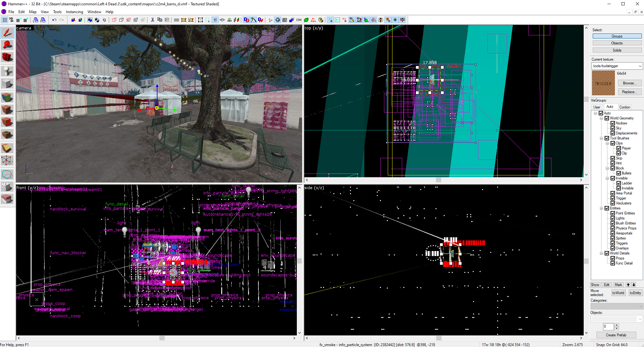Toggle the texture lock tl icon
Screen dimensions: 644x347
(x=215, y=20)
